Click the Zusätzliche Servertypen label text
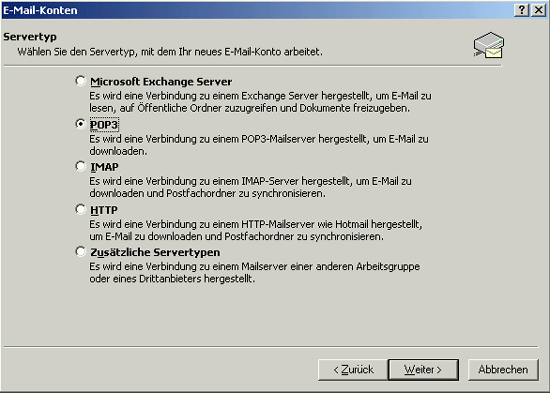The width and height of the screenshot is (550, 393). click(155, 252)
